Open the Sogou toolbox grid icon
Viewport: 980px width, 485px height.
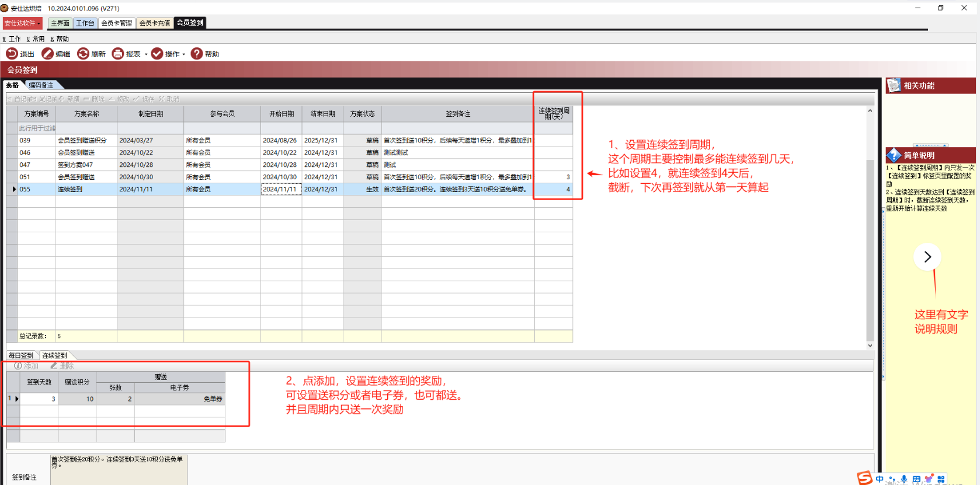click(x=941, y=479)
